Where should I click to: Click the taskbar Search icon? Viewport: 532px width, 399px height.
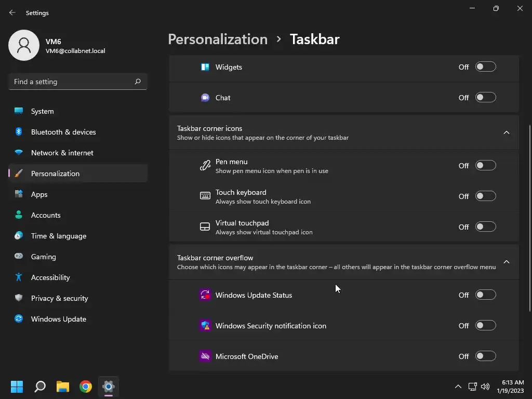coord(40,387)
